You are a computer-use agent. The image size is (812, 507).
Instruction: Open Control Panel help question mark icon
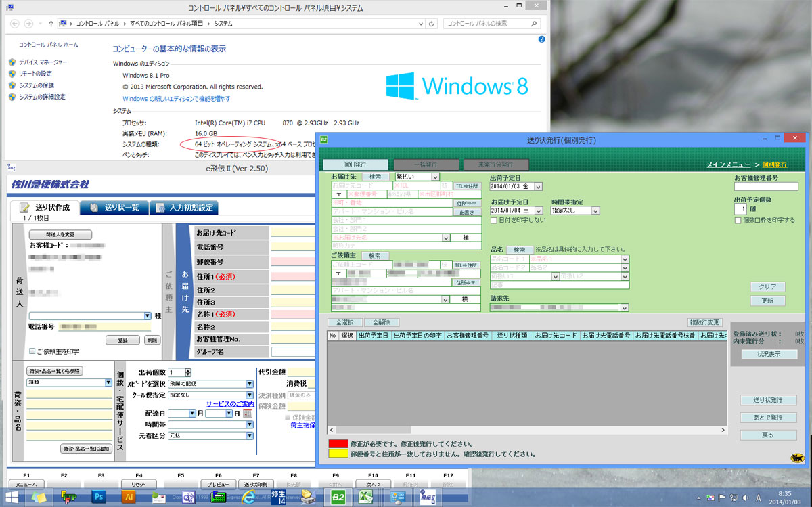coord(542,39)
